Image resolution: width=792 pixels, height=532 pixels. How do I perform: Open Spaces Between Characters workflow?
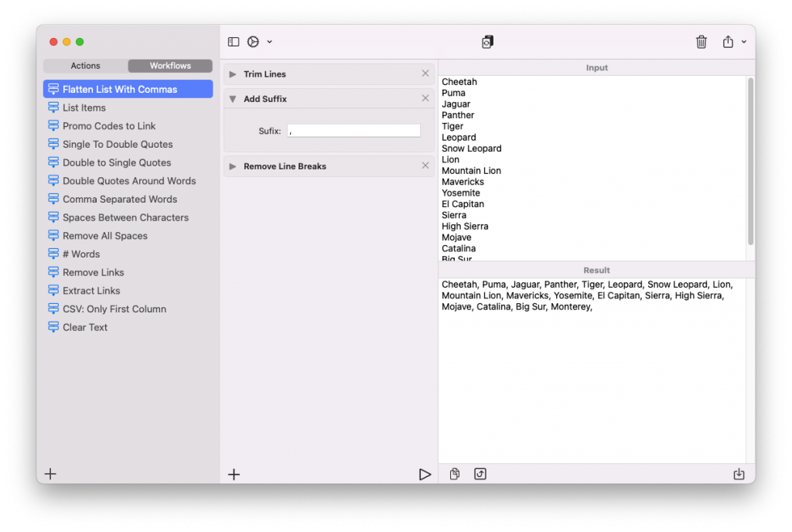[128, 217]
